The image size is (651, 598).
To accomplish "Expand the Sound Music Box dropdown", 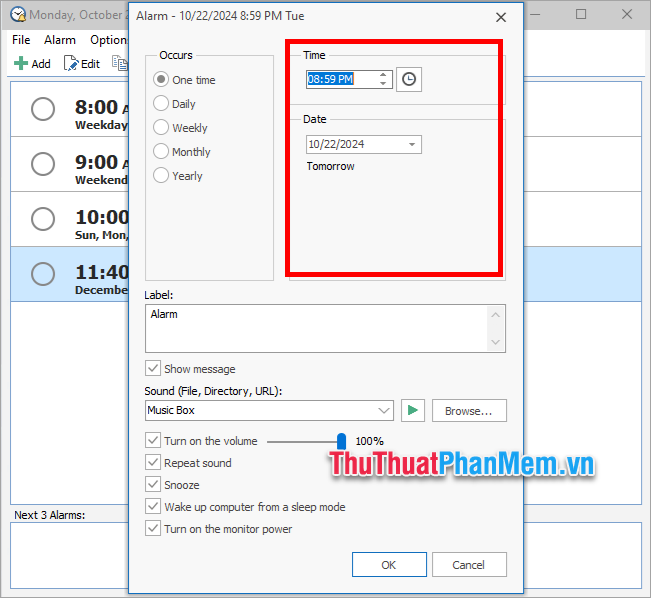I will point(384,411).
